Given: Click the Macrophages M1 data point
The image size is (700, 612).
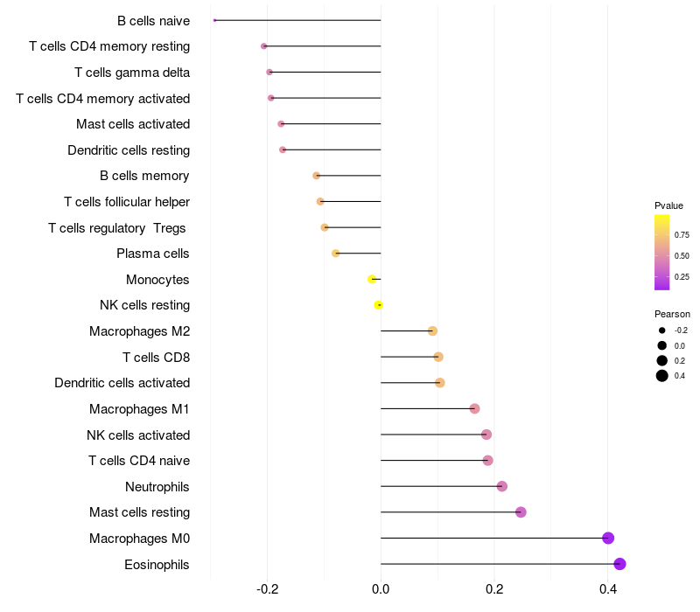Looking at the screenshot, I should click(474, 408).
